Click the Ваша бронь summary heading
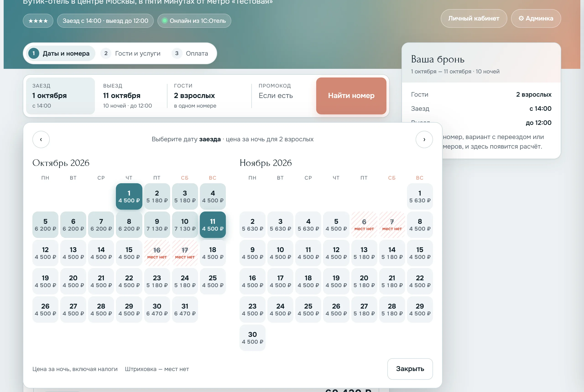The image size is (584, 392). (x=438, y=59)
